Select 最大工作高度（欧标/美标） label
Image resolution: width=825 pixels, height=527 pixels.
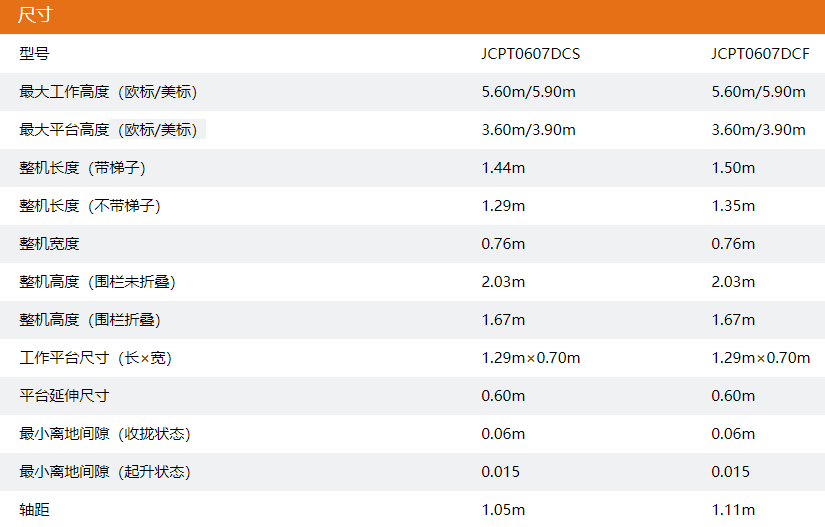coord(108,92)
